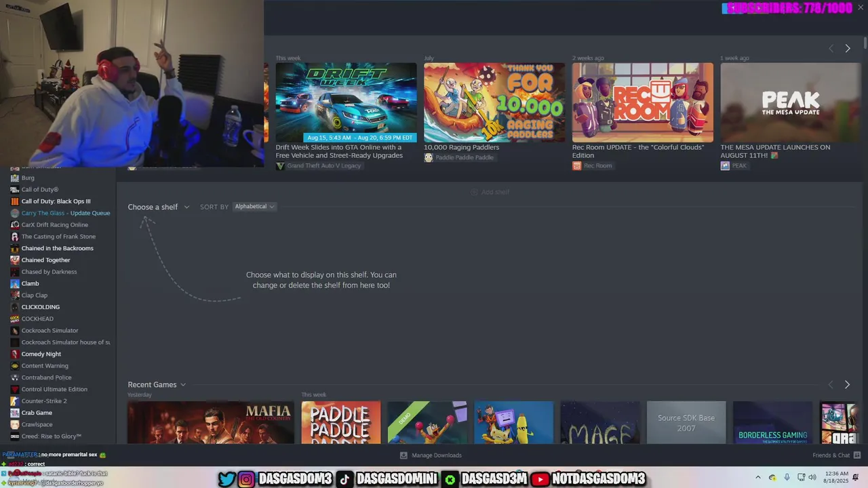Select CLICKOLDING in game list
The width and height of the screenshot is (868, 488).
click(x=40, y=307)
